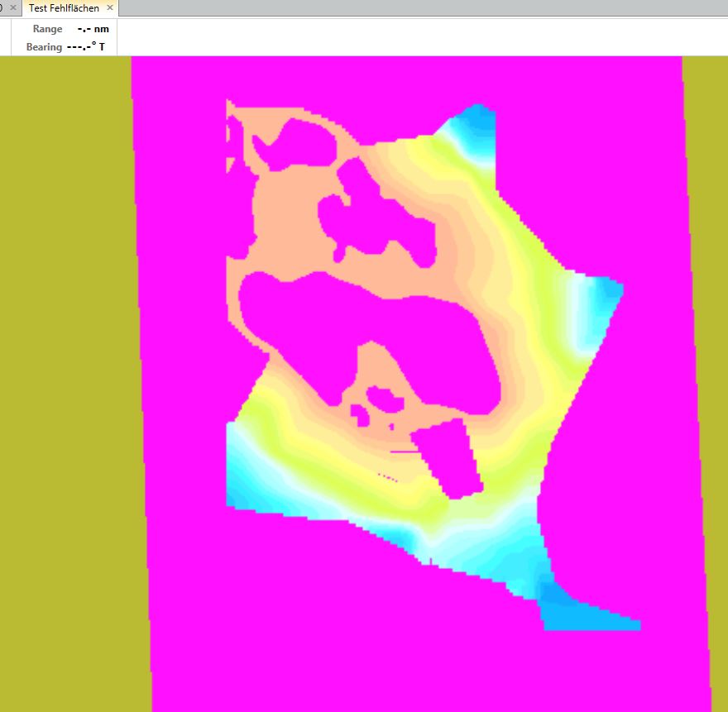
Task: Click the Bearing label in the readout
Action: [x=44, y=47]
